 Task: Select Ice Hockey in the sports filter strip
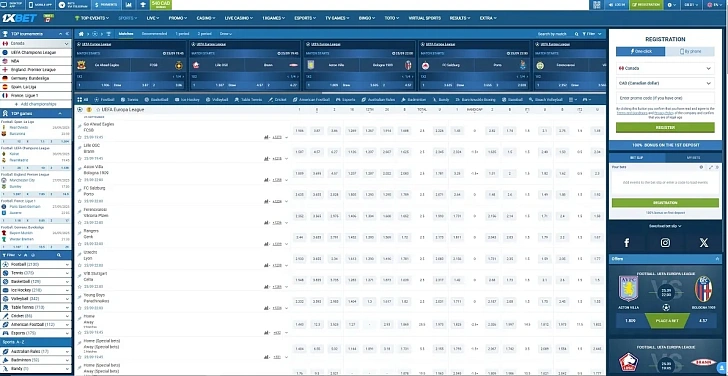tap(187, 99)
